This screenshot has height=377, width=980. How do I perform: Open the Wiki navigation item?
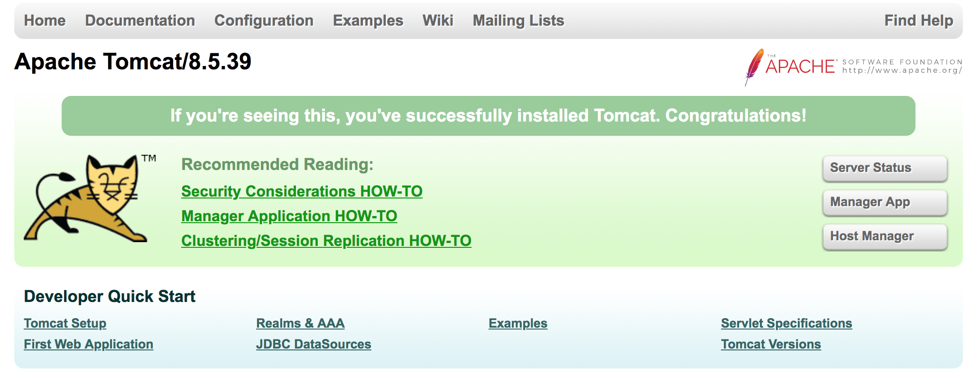[438, 20]
